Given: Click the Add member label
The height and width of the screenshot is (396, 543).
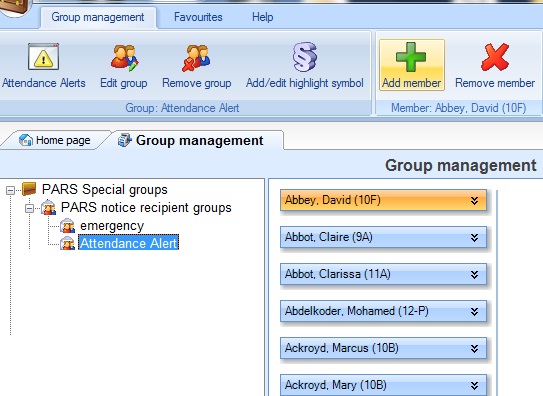Looking at the screenshot, I should tap(411, 83).
